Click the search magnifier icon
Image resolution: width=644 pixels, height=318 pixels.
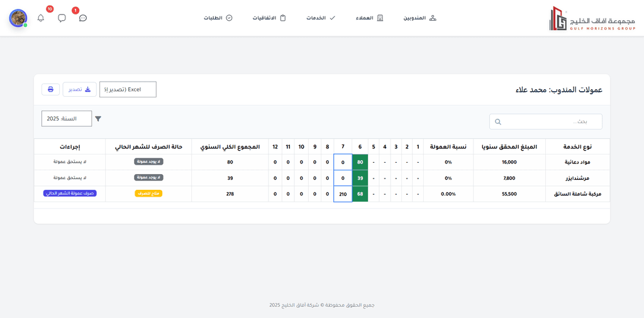(498, 121)
